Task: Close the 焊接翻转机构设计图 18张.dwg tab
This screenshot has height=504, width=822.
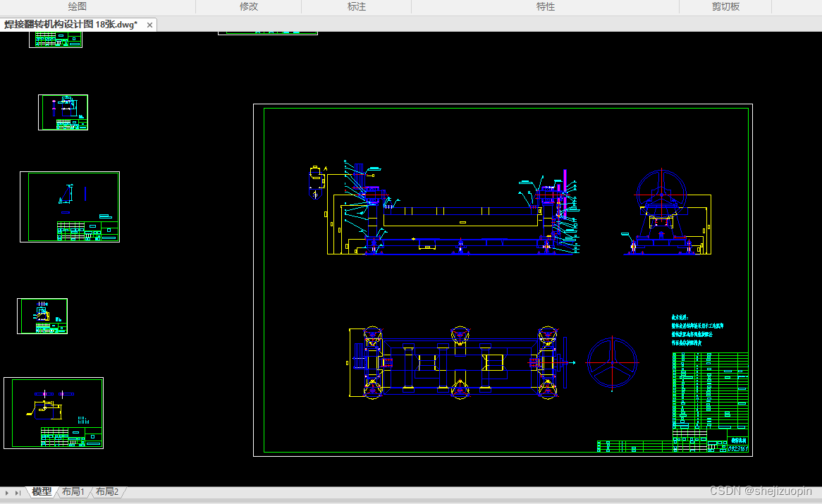Action: (150, 25)
